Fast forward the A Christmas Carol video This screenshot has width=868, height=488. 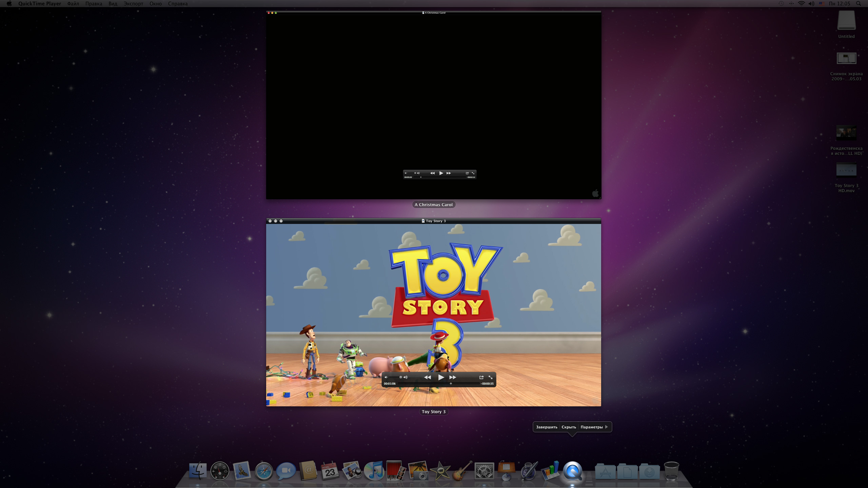[x=449, y=173]
